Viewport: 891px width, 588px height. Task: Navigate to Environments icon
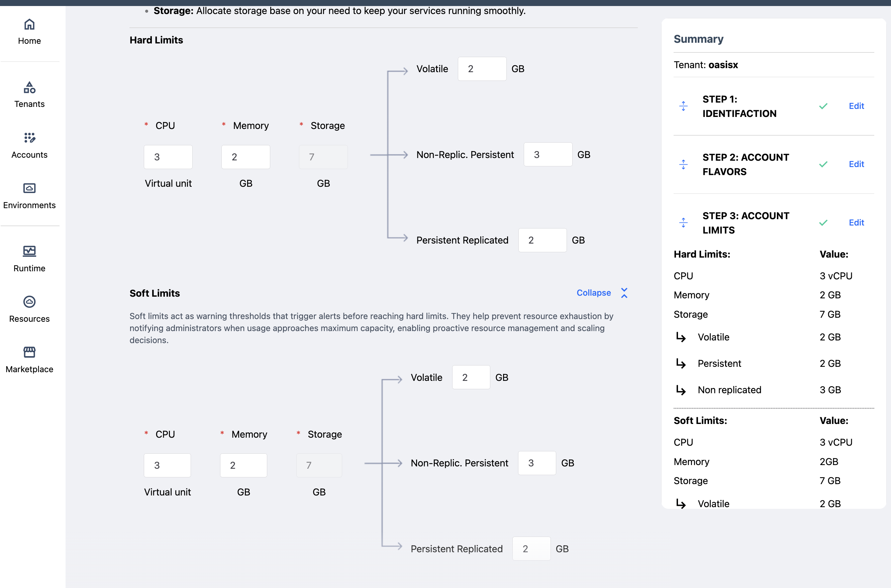(29, 188)
